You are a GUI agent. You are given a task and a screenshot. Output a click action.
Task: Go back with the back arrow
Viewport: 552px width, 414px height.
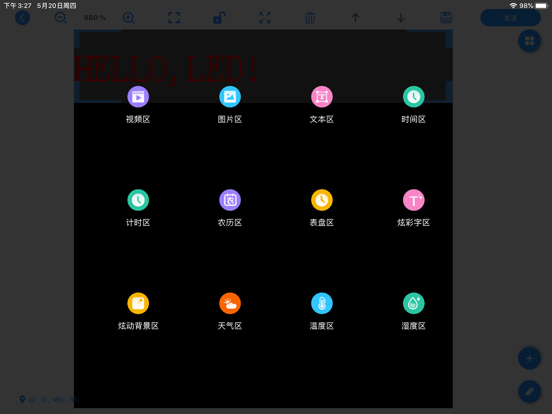pos(22,18)
